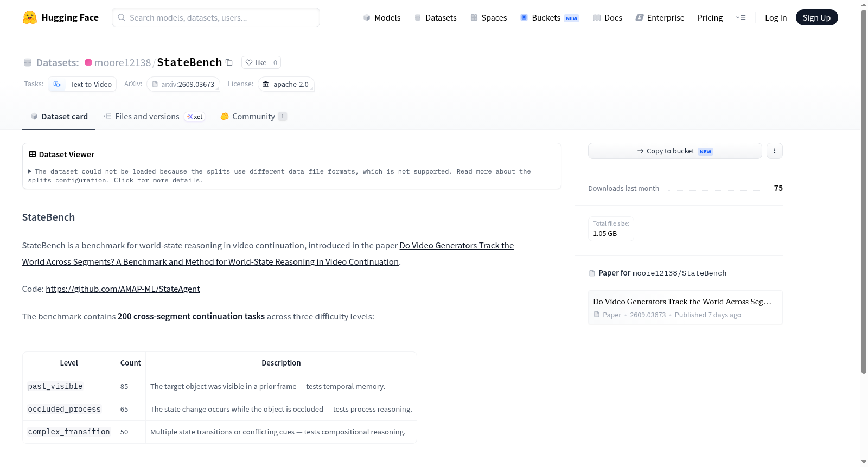Open Buckets in the navigation bar

coord(550,17)
